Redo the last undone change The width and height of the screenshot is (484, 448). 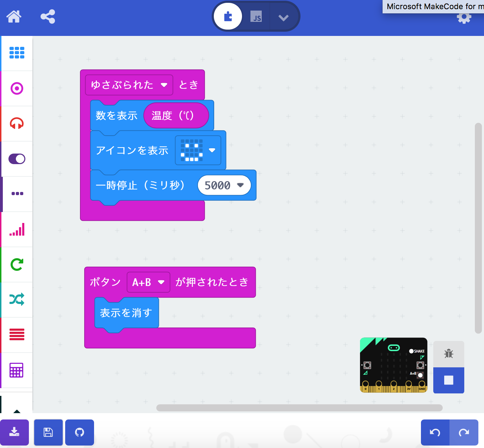click(x=464, y=432)
